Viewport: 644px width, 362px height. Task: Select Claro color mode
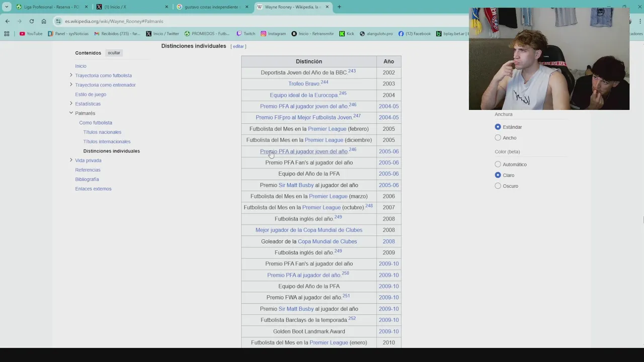point(498,175)
